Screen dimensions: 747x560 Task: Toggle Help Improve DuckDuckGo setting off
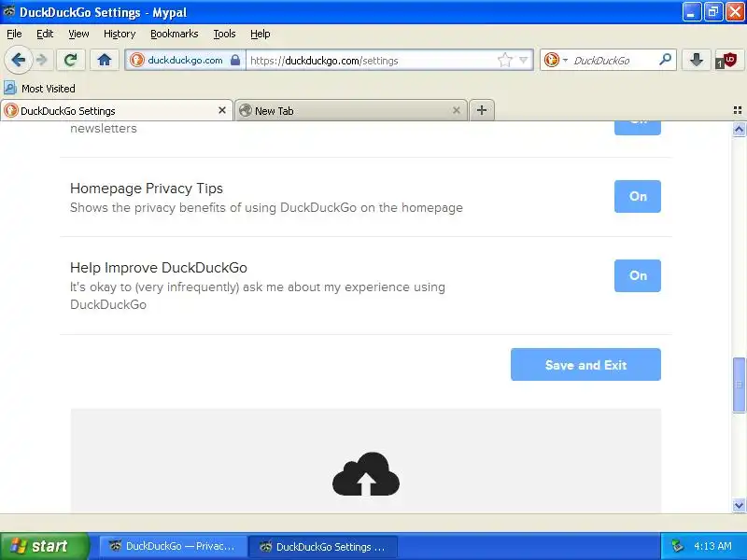(x=638, y=275)
